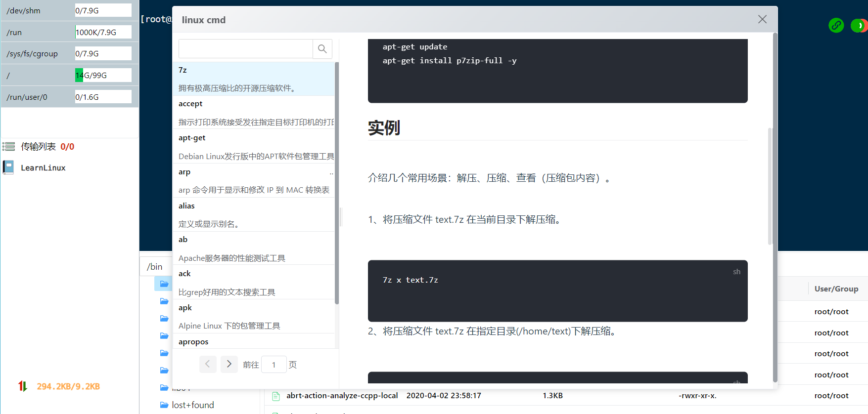Open the LearnLinux book icon

(8, 167)
